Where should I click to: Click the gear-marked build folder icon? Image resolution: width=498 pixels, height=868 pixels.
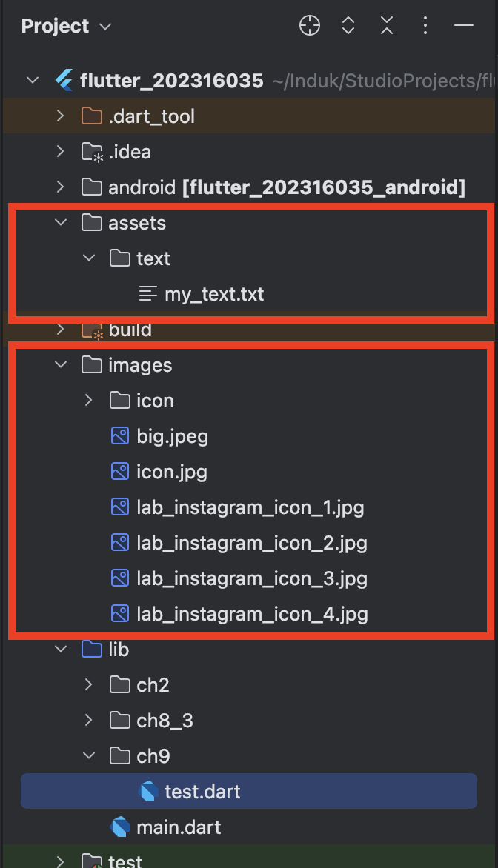coord(92,329)
